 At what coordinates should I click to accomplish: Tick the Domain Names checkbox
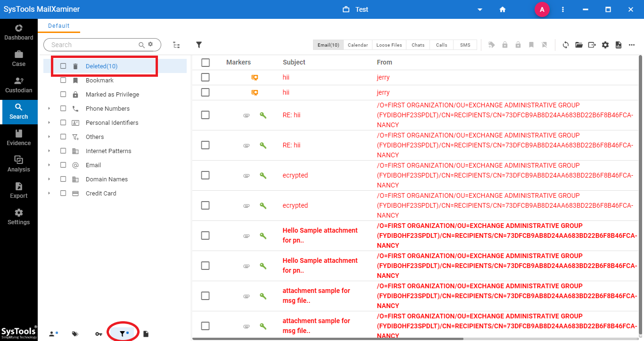[63, 179]
